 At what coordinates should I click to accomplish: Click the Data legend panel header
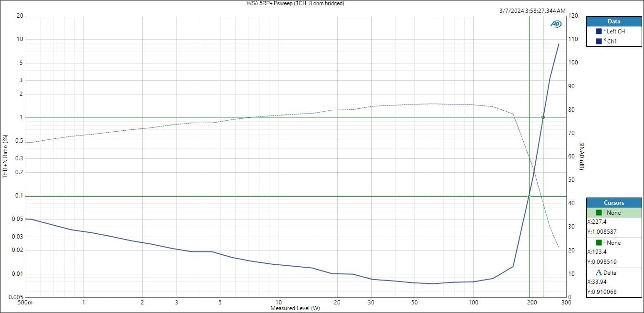click(614, 21)
